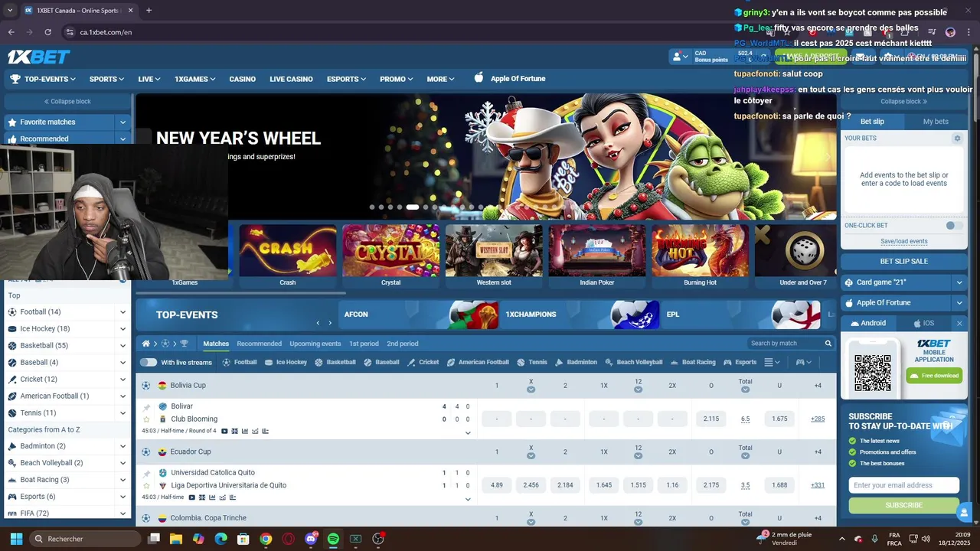The image size is (980, 551).
Task: Click the trophy icon in the breadcrumb
Action: (x=184, y=344)
